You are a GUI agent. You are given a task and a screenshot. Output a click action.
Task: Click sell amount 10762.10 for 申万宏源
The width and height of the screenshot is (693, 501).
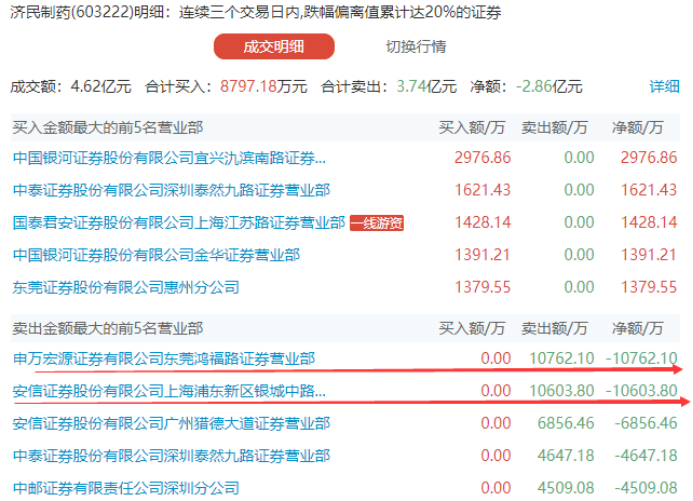tap(562, 358)
